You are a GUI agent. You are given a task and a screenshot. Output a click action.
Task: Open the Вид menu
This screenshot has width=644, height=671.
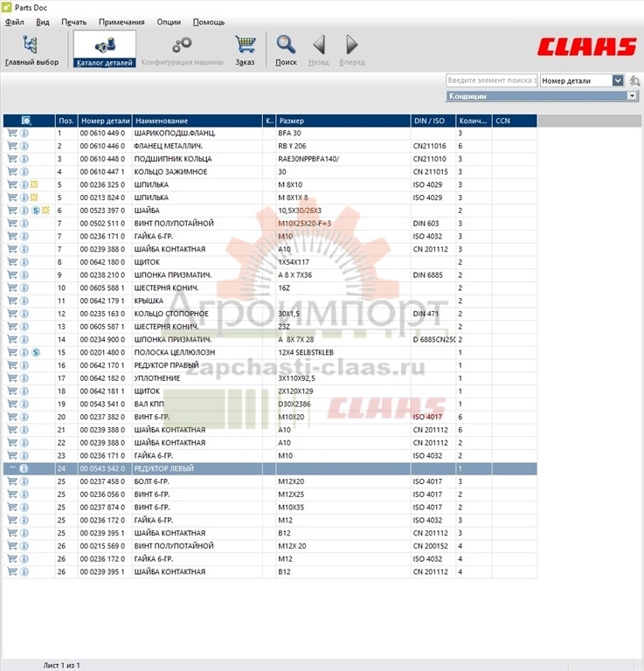pos(43,22)
